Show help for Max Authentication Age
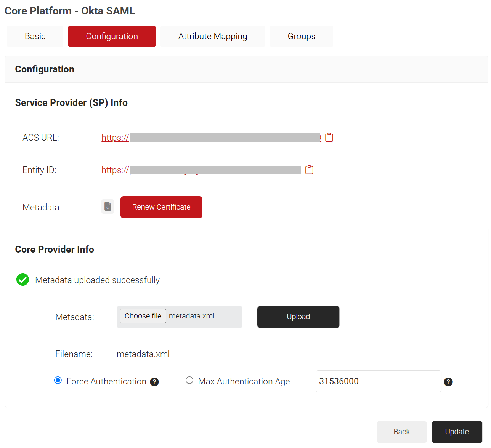This screenshot has width=491, height=448. point(448,382)
